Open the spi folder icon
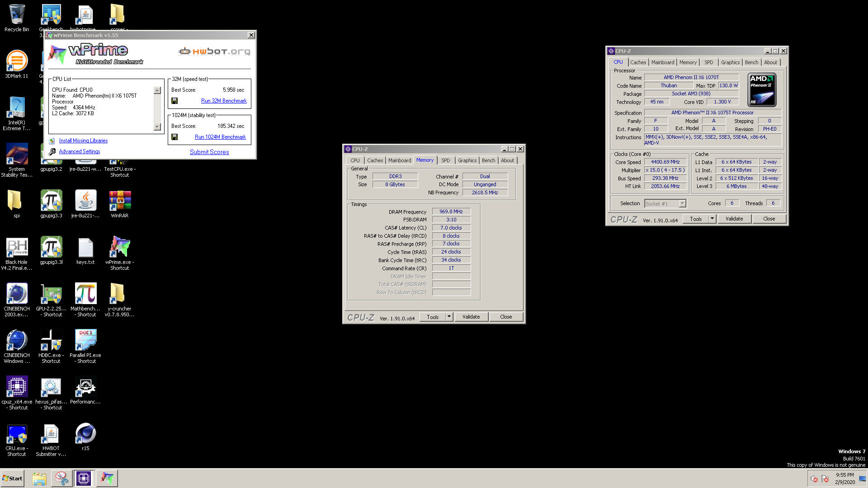868x488 pixels. coord(17,204)
